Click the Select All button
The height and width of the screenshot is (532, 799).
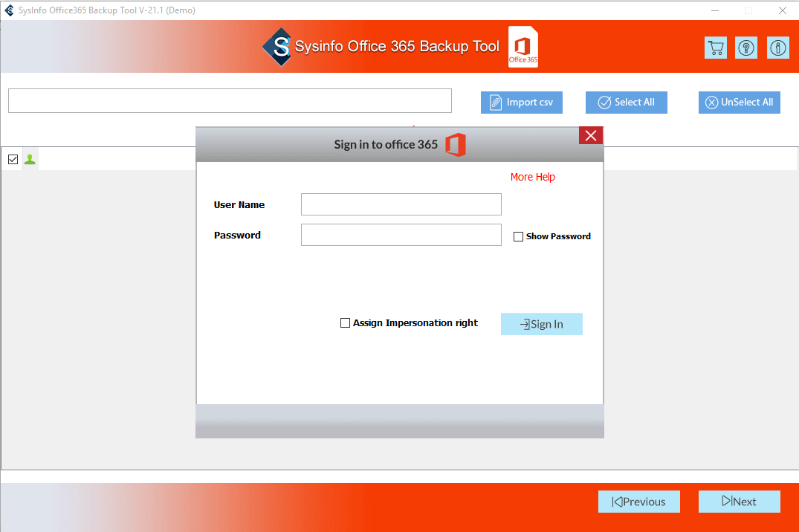point(626,103)
